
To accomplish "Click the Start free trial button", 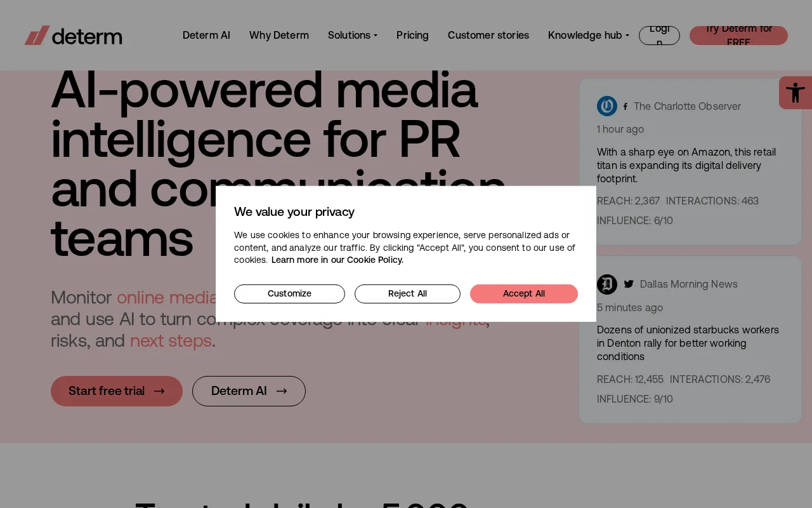I will pyautogui.click(x=117, y=391).
